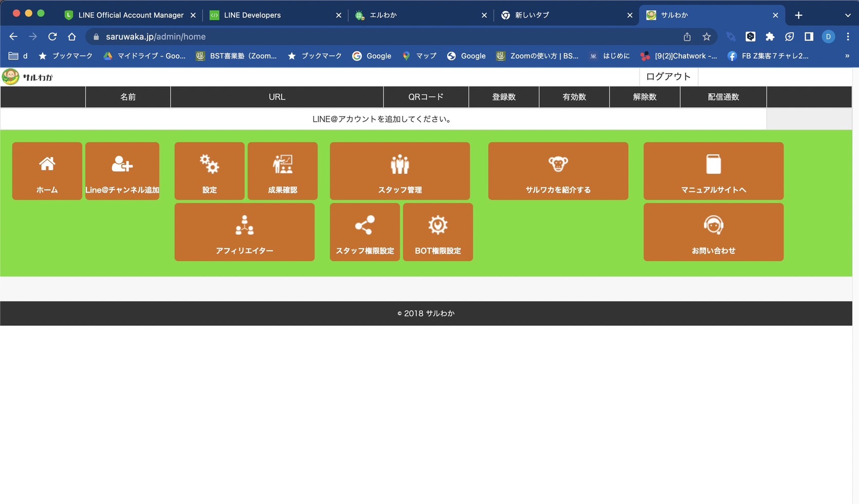Open the ホーム home tile
Image resolution: width=859 pixels, height=504 pixels.
point(47,171)
